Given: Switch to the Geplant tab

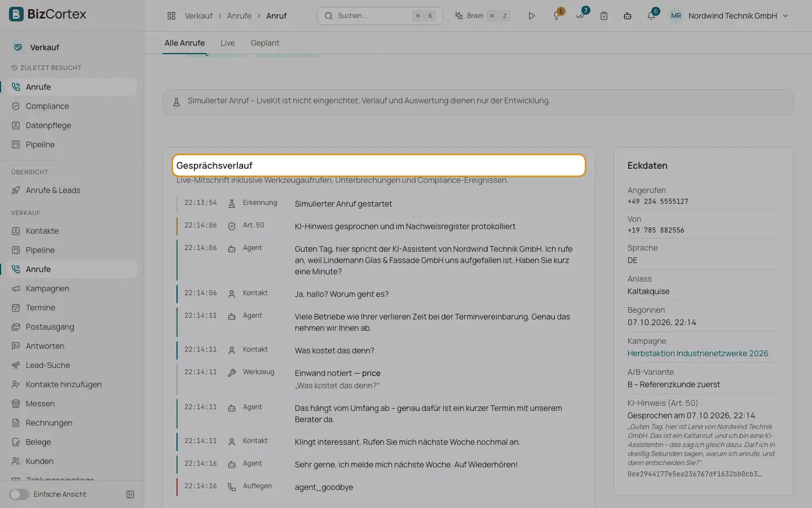Looking at the screenshot, I should click(x=265, y=43).
